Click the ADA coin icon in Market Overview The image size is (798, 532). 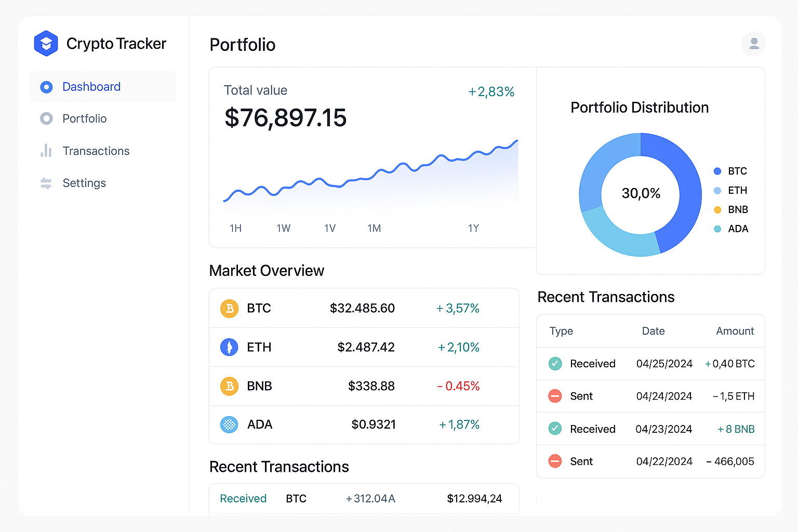pyautogui.click(x=229, y=424)
